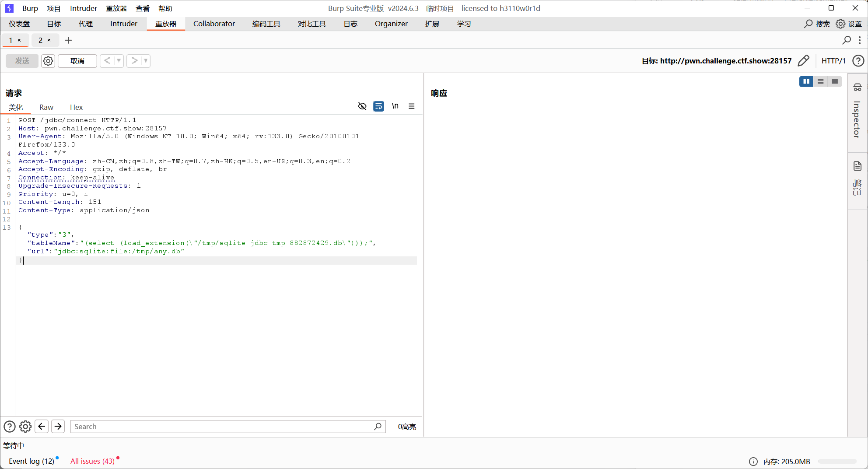Switch to the Collaborator tab
Screen dimensions: 868x469
click(214, 24)
